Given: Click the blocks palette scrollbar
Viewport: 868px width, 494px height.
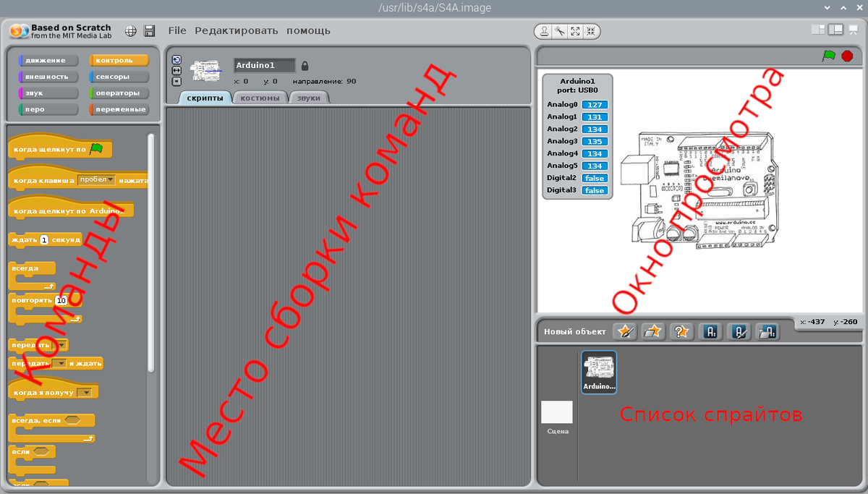Looking at the screenshot, I should (x=150, y=253).
